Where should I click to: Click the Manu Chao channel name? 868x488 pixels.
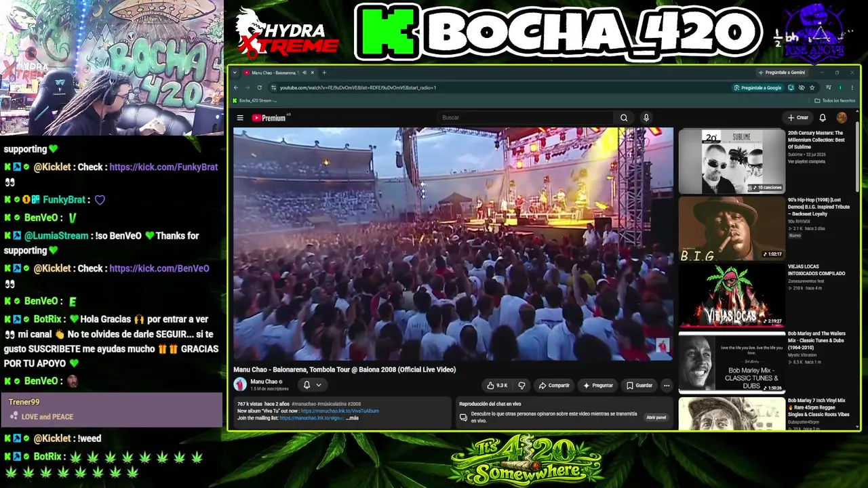(264, 382)
